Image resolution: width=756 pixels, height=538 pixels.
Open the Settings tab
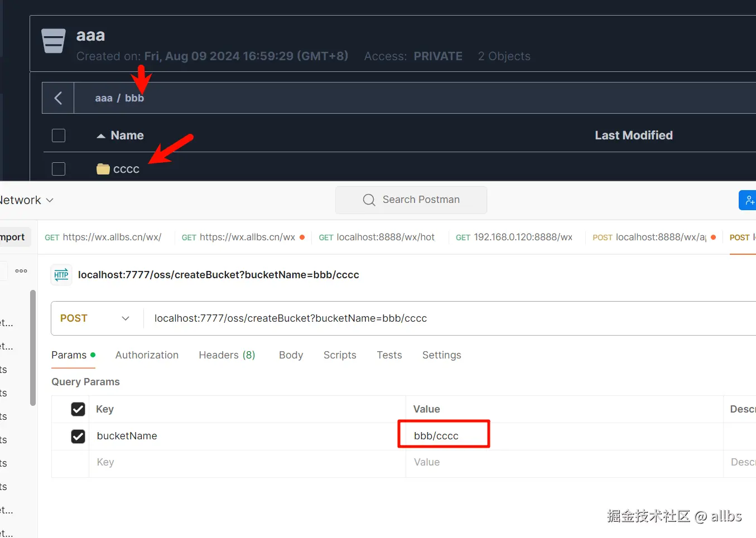pos(442,355)
